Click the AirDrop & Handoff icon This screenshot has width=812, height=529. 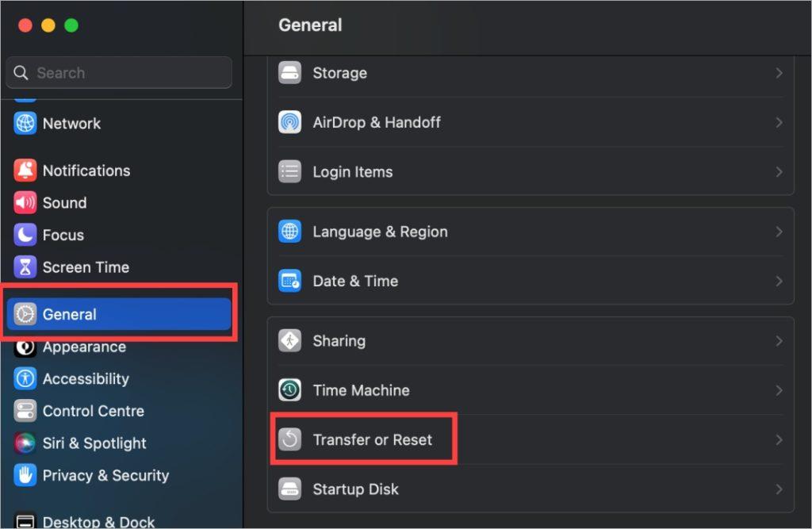pos(289,122)
